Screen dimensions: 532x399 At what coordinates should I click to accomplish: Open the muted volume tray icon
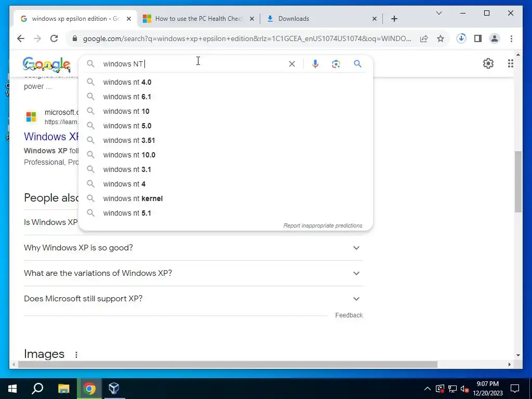[x=465, y=389]
